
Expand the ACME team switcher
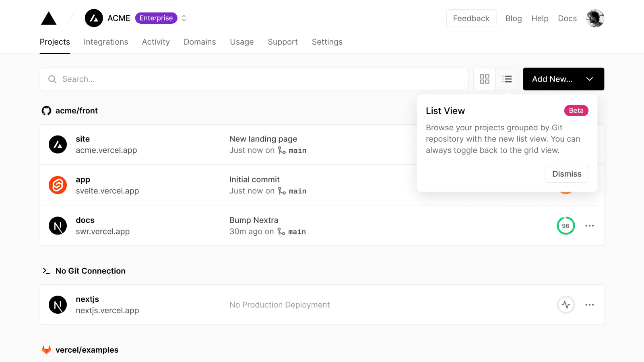(184, 19)
